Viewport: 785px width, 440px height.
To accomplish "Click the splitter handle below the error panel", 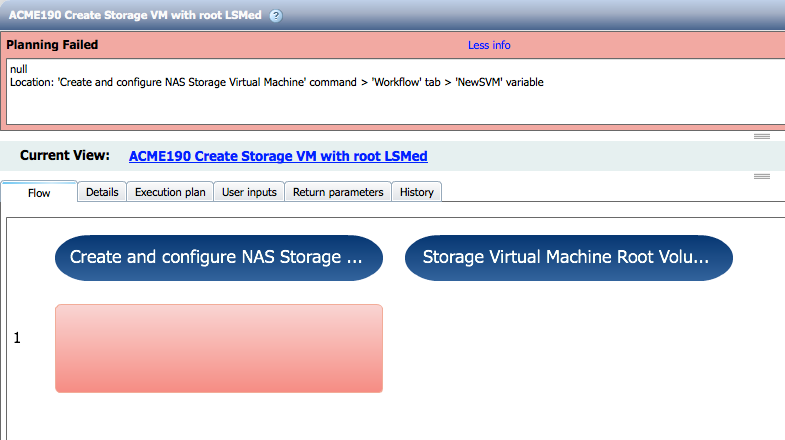I will point(761,135).
